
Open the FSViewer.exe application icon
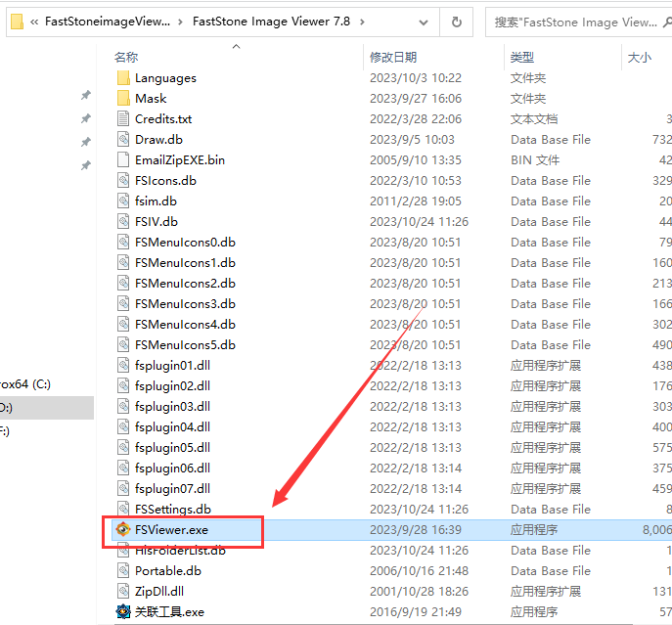coord(123,529)
